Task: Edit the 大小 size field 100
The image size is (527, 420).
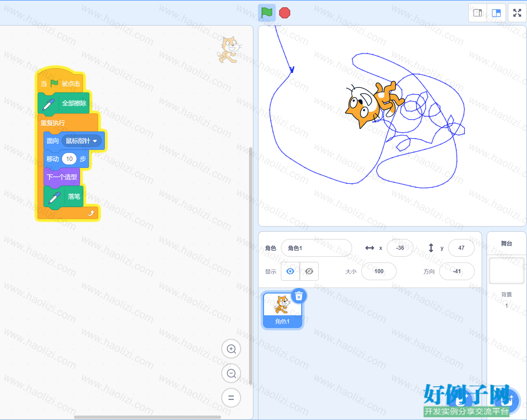Action: [379, 271]
